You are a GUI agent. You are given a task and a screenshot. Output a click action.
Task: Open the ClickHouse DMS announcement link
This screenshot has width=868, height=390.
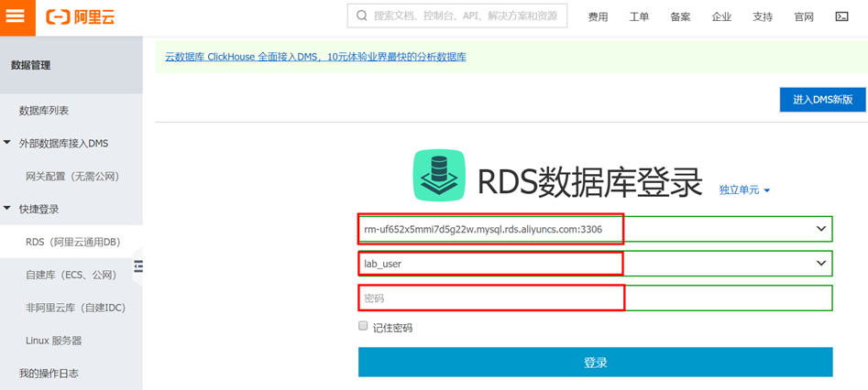coord(315,57)
